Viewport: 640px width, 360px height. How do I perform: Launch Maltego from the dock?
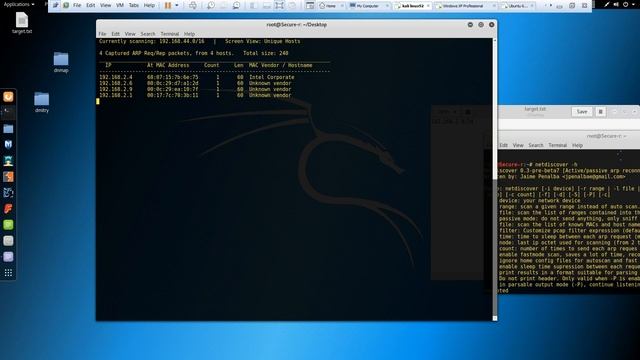[x=8, y=192]
